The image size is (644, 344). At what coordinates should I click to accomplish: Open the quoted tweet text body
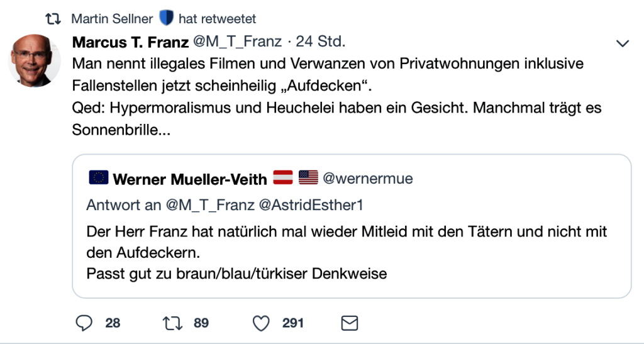click(x=346, y=252)
